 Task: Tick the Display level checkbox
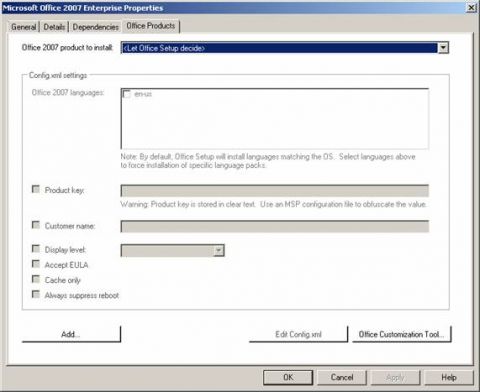36,249
